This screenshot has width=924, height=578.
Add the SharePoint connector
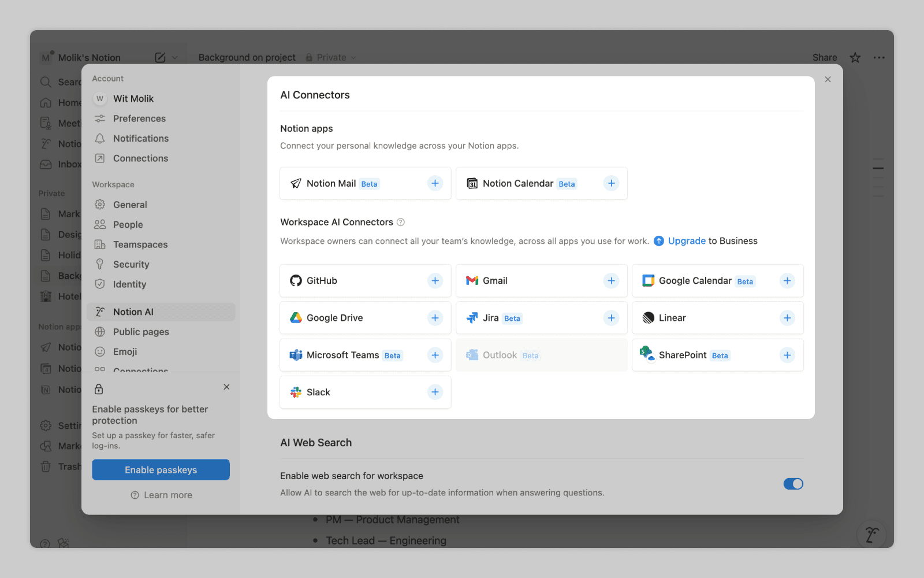(787, 355)
